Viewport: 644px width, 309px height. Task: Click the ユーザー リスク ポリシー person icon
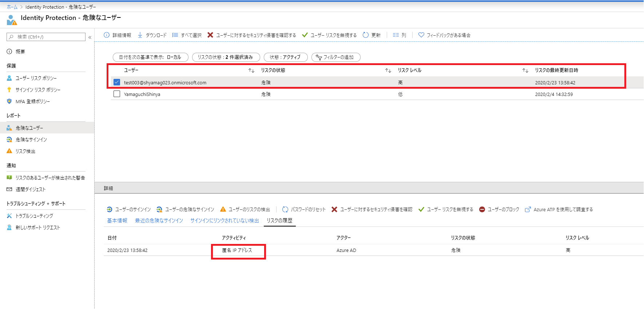[9, 78]
